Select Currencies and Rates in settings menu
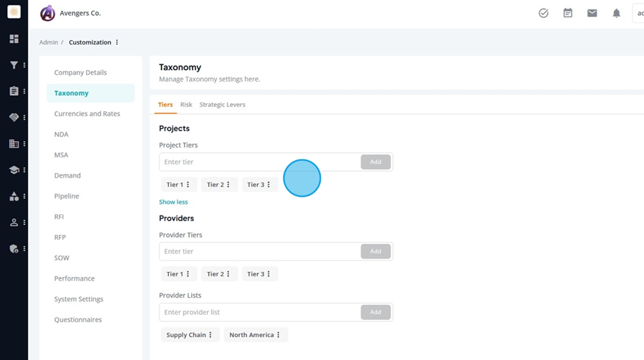The width and height of the screenshot is (644, 360). coord(87,114)
